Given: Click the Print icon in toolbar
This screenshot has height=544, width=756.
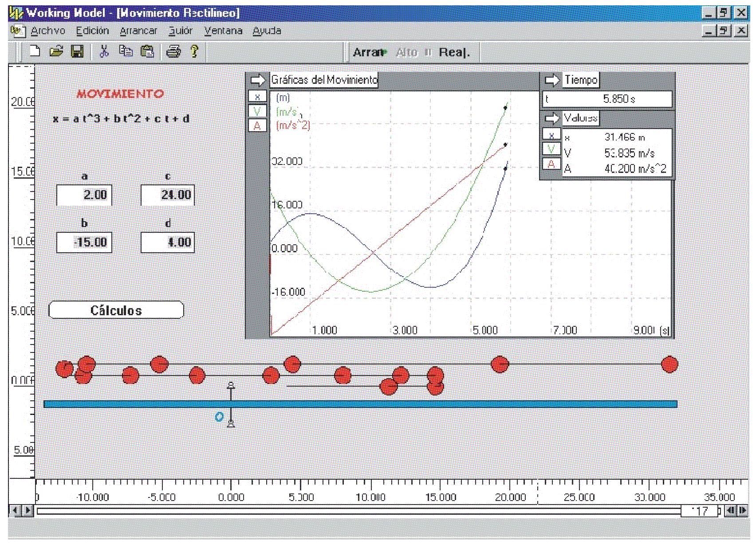Looking at the screenshot, I should [x=173, y=52].
